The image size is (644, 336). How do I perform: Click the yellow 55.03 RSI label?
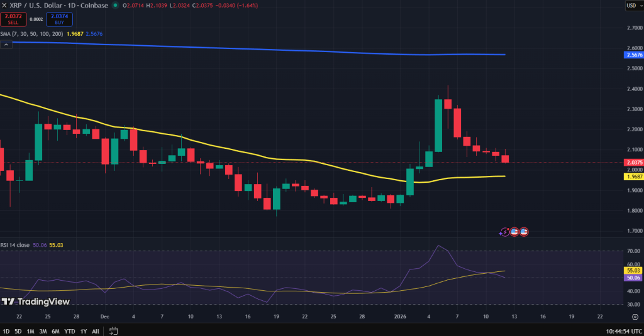click(633, 271)
